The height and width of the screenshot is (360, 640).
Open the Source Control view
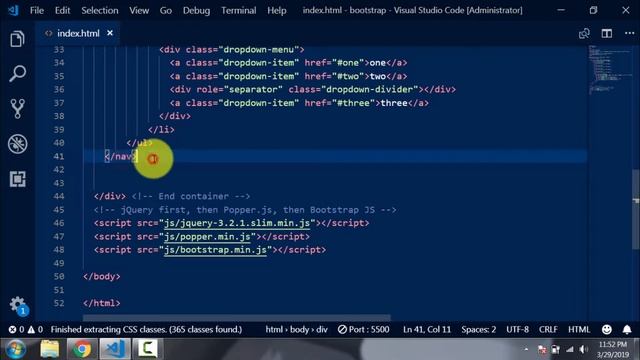coord(17,109)
